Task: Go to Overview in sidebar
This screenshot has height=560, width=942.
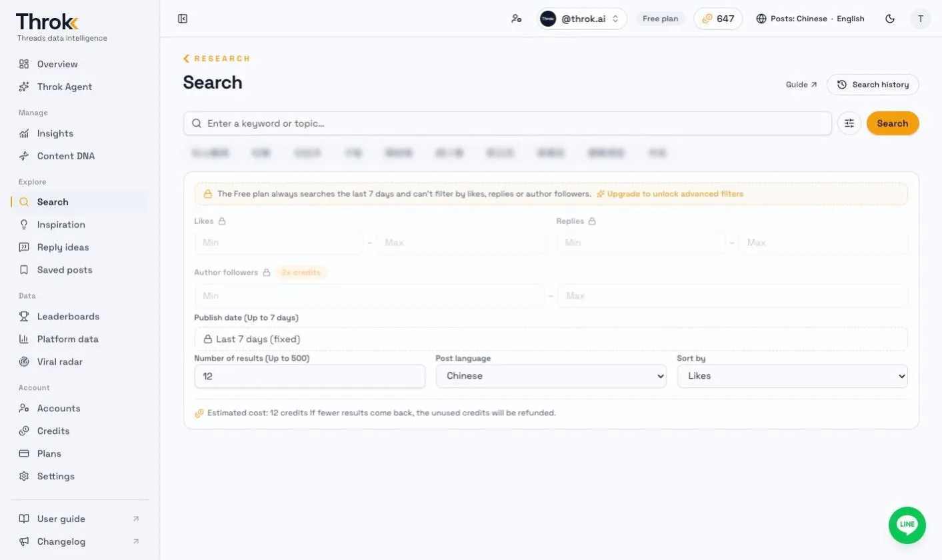Action: coord(80,64)
